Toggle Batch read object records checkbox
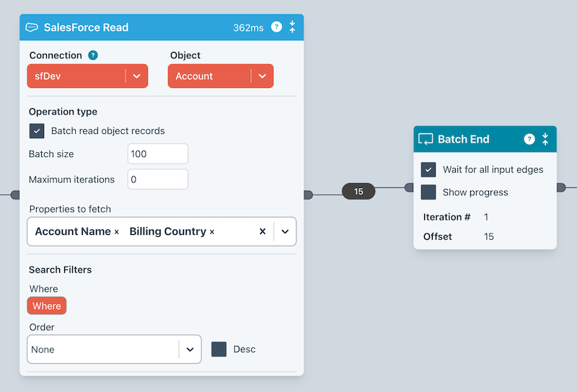The height and width of the screenshot is (392, 577). click(x=37, y=131)
